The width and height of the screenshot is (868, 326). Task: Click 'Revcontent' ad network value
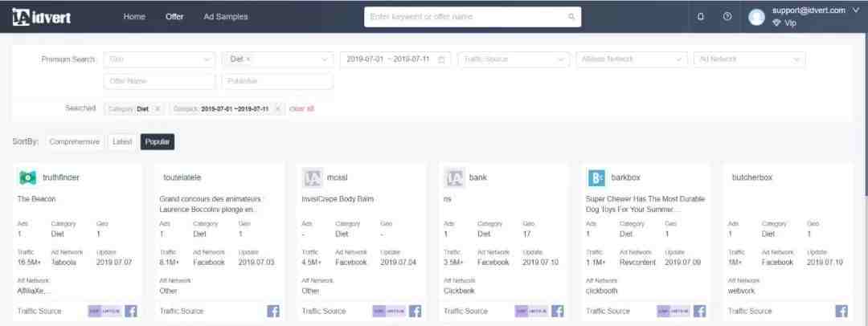[637, 263]
